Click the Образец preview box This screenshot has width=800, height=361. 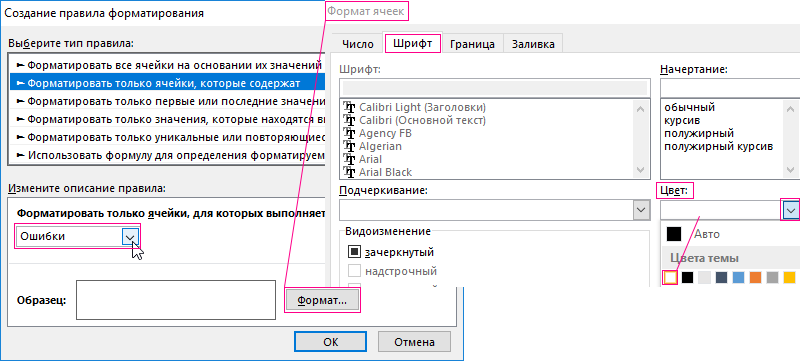click(x=176, y=299)
